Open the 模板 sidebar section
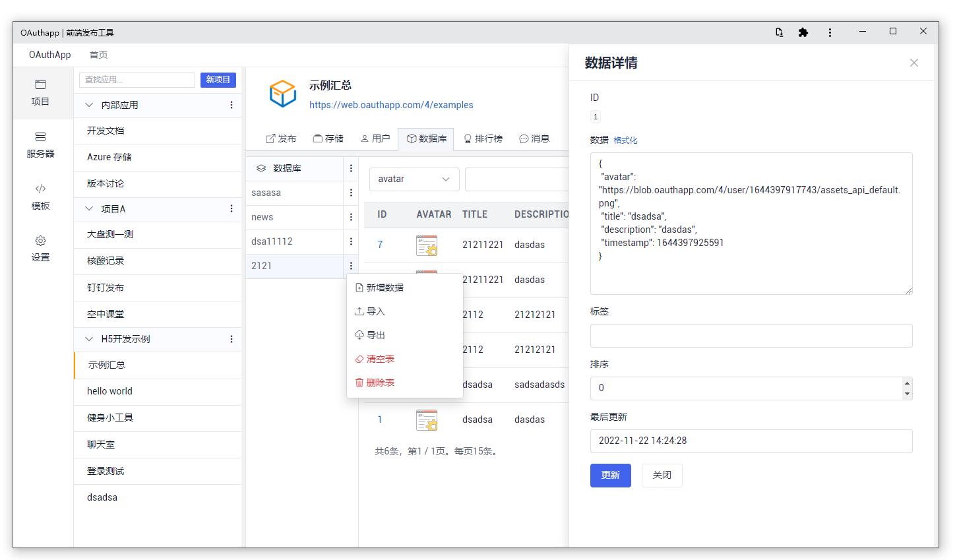This screenshot has height=560, width=957. click(40, 197)
